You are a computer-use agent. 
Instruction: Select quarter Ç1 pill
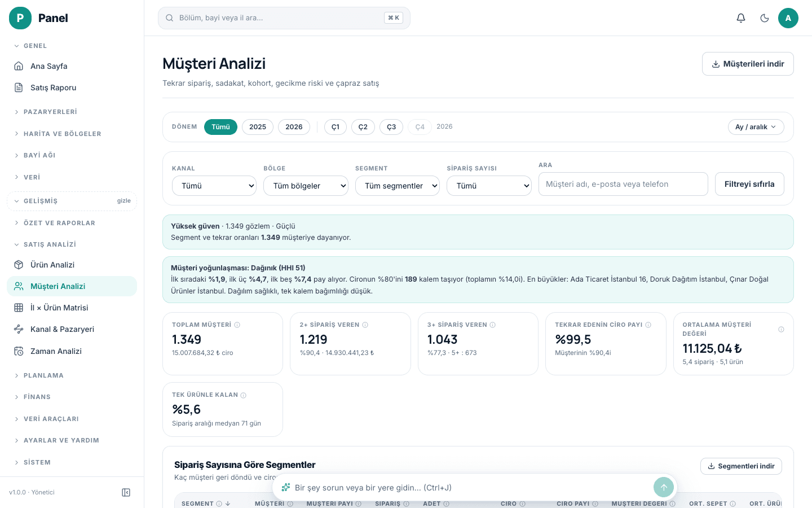336,127
